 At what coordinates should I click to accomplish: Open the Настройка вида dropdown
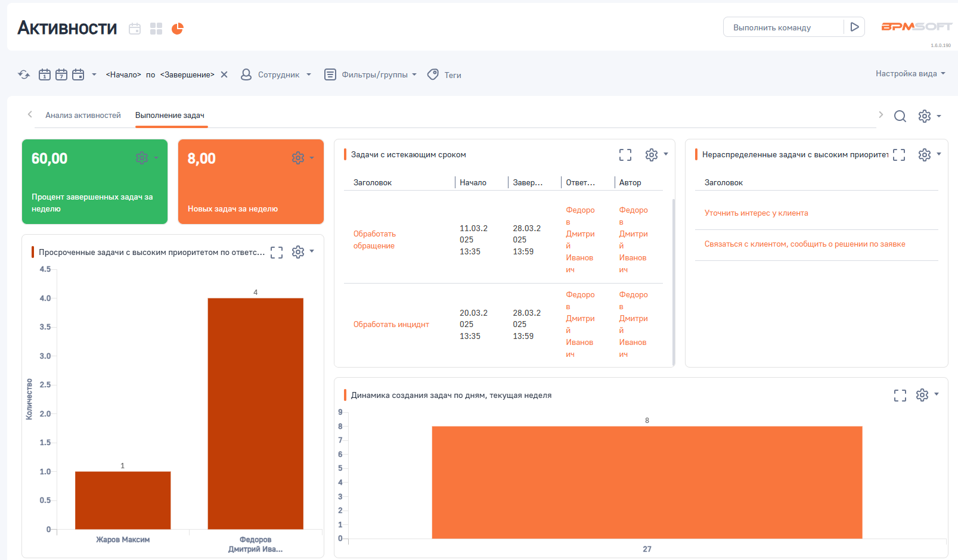910,74
